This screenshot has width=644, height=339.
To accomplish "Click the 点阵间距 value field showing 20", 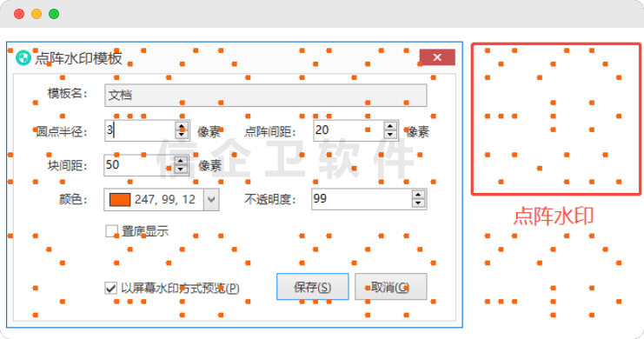I will 349,130.
